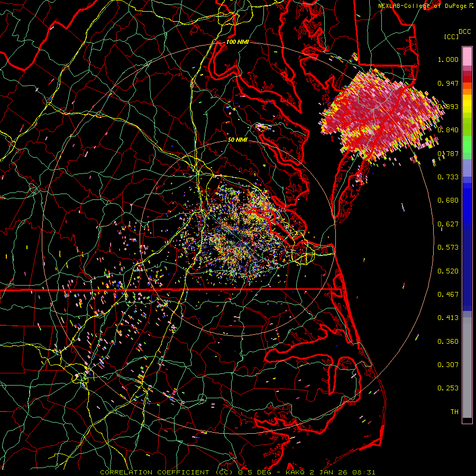Select the 0.573 legend value
The height and width of the screenshot is (476, 476).
pyautogui.click(x=448, y=248)
